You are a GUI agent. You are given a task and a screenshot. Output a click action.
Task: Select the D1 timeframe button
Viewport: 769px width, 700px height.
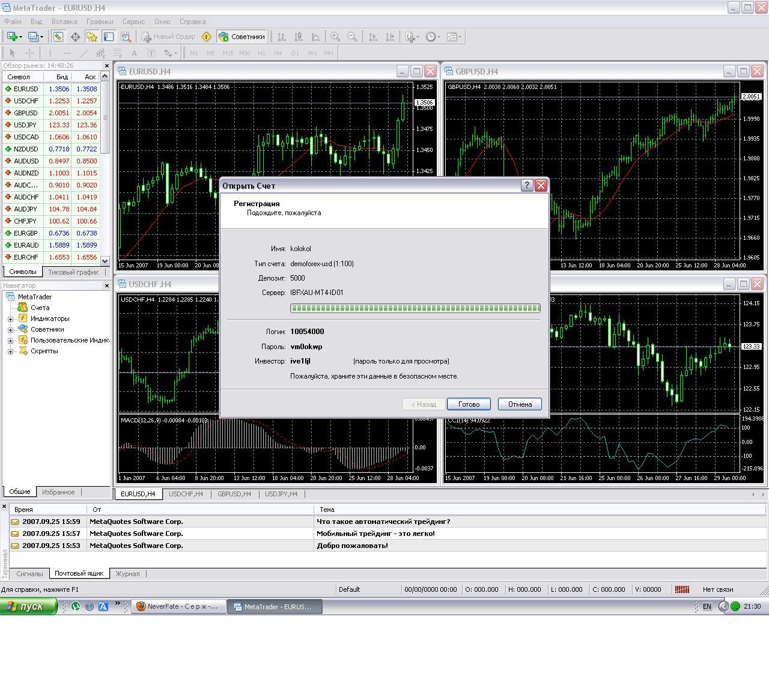295,53
